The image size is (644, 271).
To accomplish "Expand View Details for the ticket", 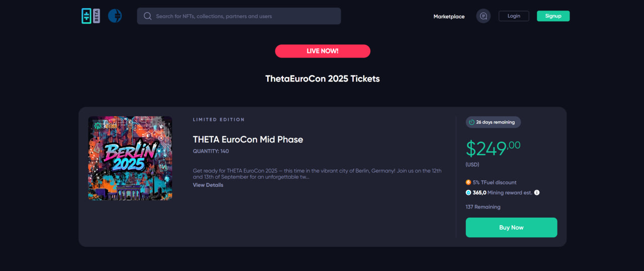I will click(x=208, y=185).
